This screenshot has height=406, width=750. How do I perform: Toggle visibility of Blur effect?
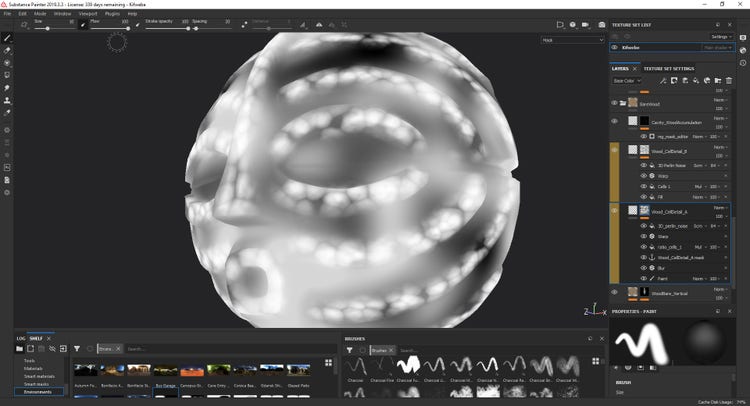(643, 268)
